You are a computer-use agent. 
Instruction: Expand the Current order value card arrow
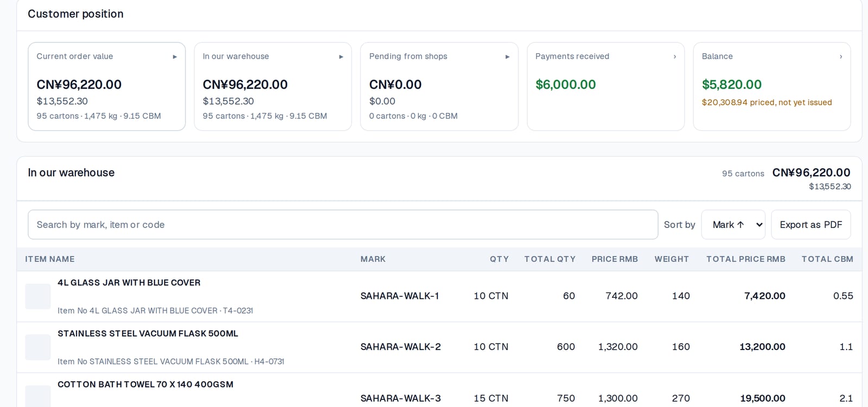click(x=175, y=56)
